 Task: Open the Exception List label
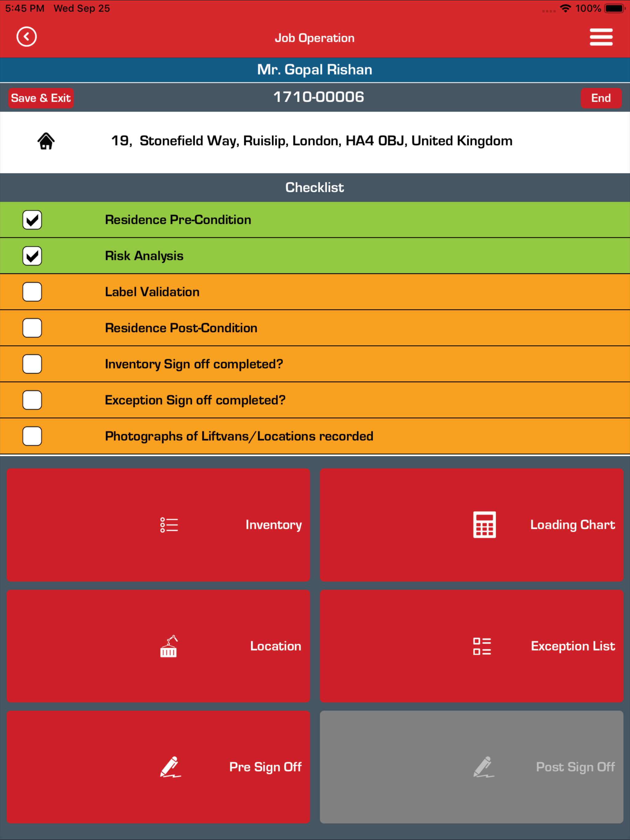(573, 646)
